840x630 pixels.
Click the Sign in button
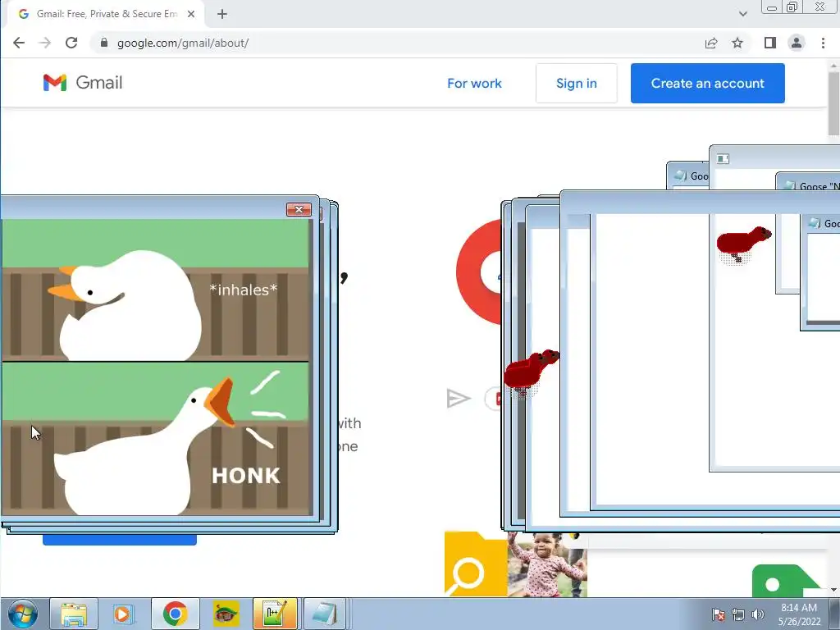577,84
